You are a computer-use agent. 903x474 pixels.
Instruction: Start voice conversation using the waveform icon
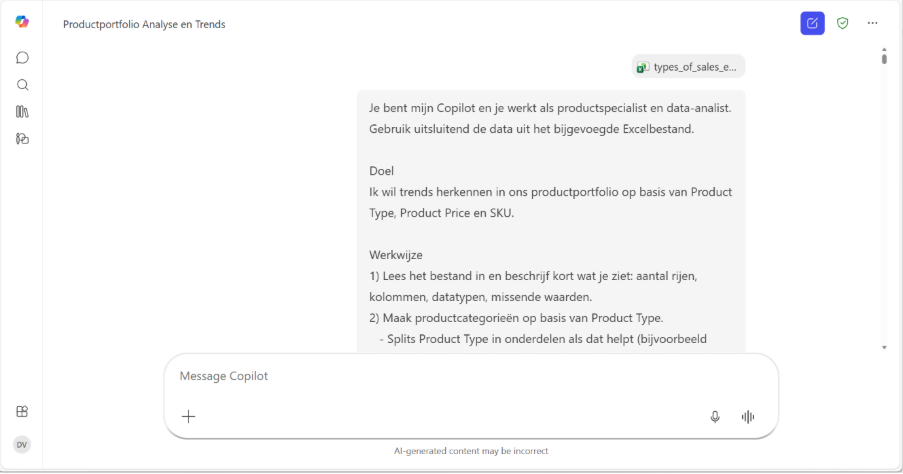pos(747,417)
